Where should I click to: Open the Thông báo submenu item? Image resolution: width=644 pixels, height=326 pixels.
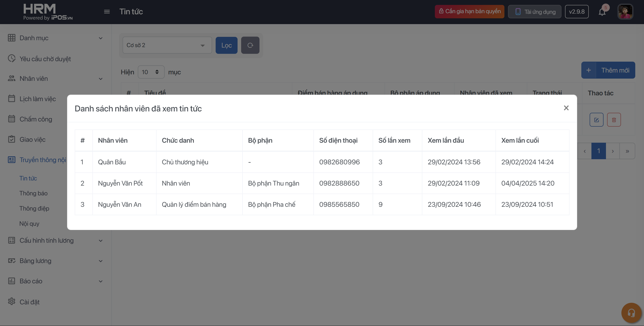34,193
